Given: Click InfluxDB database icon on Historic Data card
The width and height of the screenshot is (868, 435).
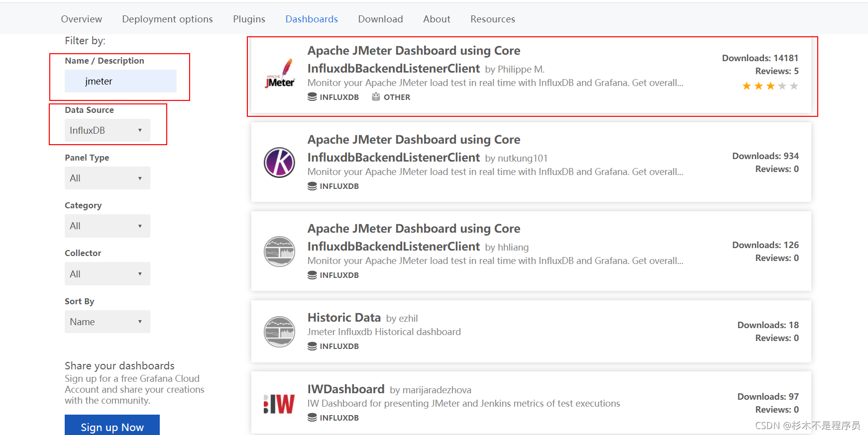Looking at the screenshot, I should [x=312, y=346].
